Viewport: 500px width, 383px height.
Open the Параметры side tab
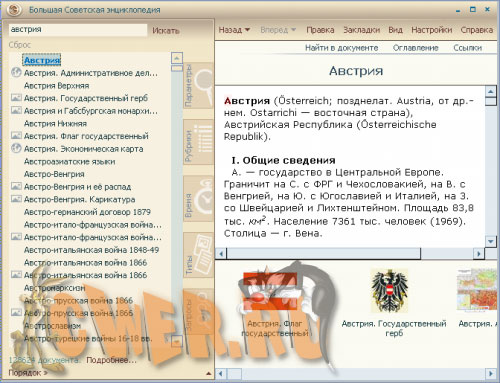[198, 85]
